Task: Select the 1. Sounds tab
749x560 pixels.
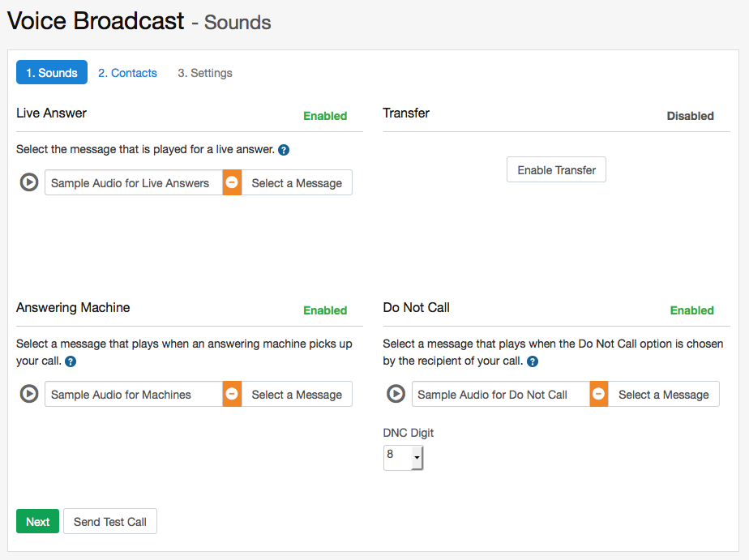Action: coord(52,73)
